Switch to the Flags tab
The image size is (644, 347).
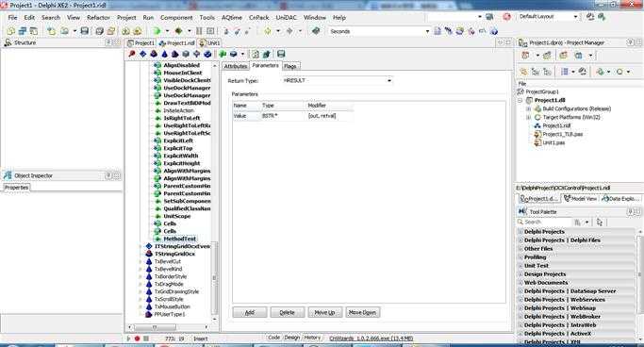(x=290, y=66)
